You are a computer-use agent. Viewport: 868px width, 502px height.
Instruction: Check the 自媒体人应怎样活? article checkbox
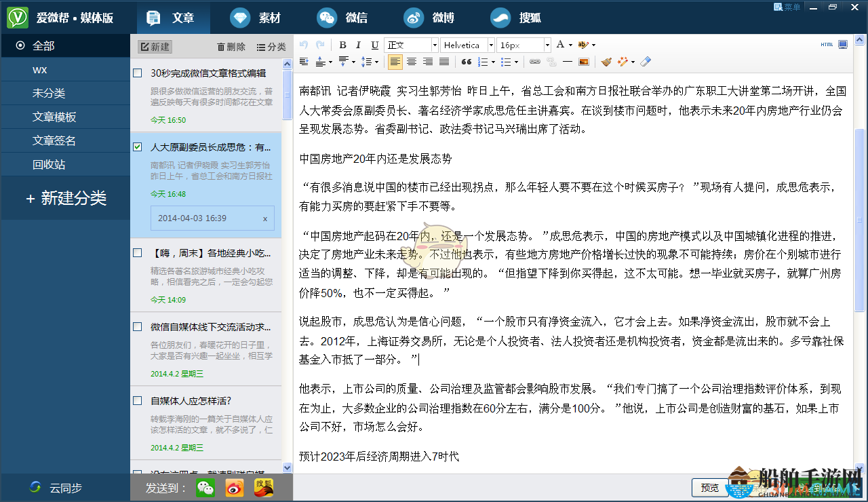[x=138, y=400]
